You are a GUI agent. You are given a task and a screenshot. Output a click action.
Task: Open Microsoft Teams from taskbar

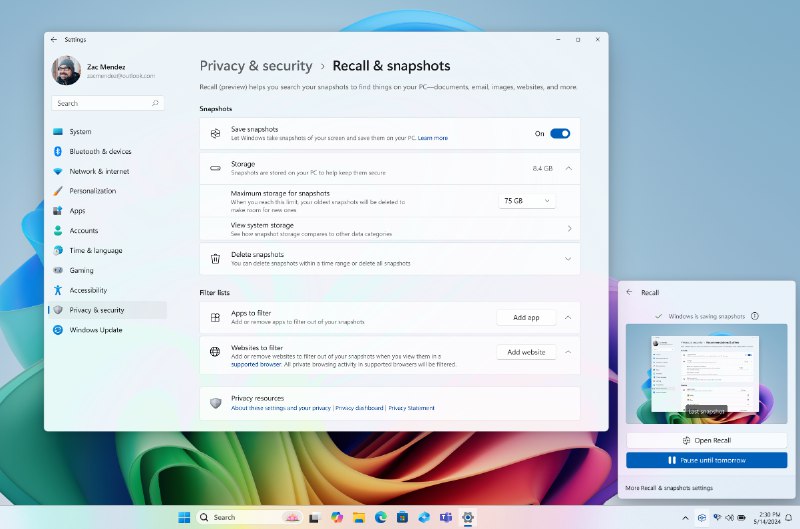point(446,517)
